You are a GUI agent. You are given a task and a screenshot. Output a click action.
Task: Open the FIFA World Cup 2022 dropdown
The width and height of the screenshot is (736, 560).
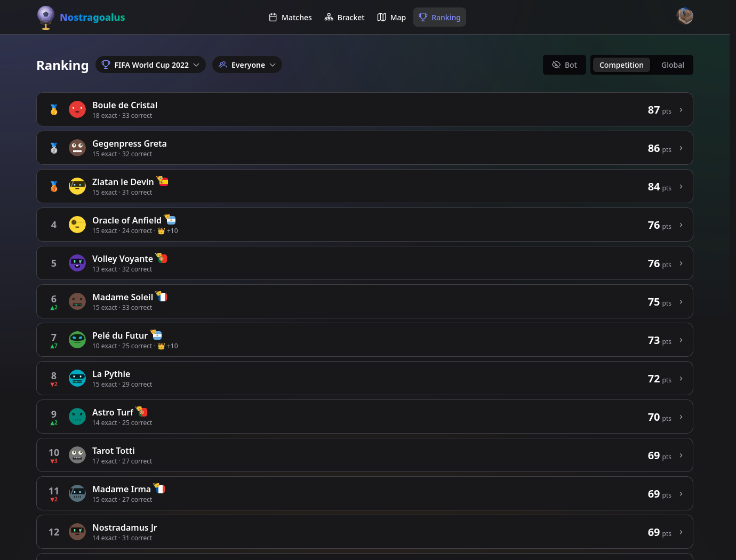pos(150,65)
